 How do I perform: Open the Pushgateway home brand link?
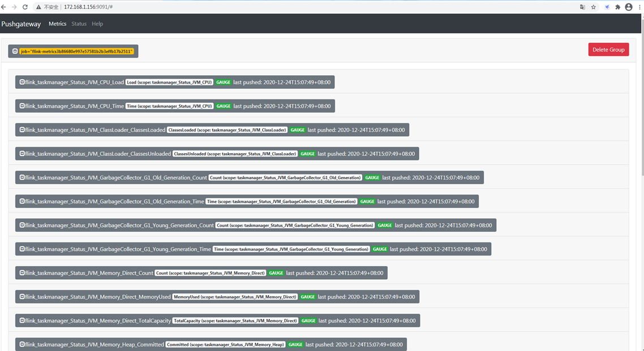click(x=21, y=24)
